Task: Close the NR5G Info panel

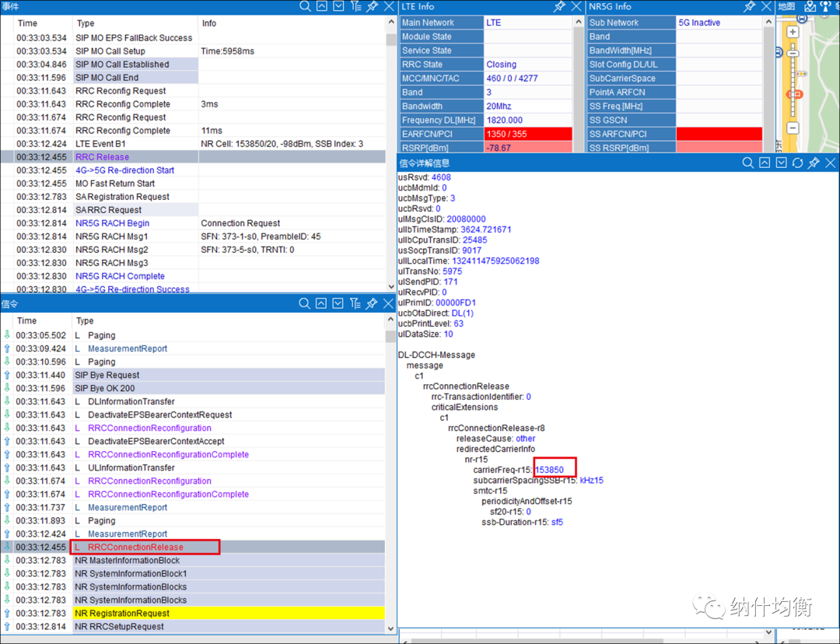Action: pos(766,6)
